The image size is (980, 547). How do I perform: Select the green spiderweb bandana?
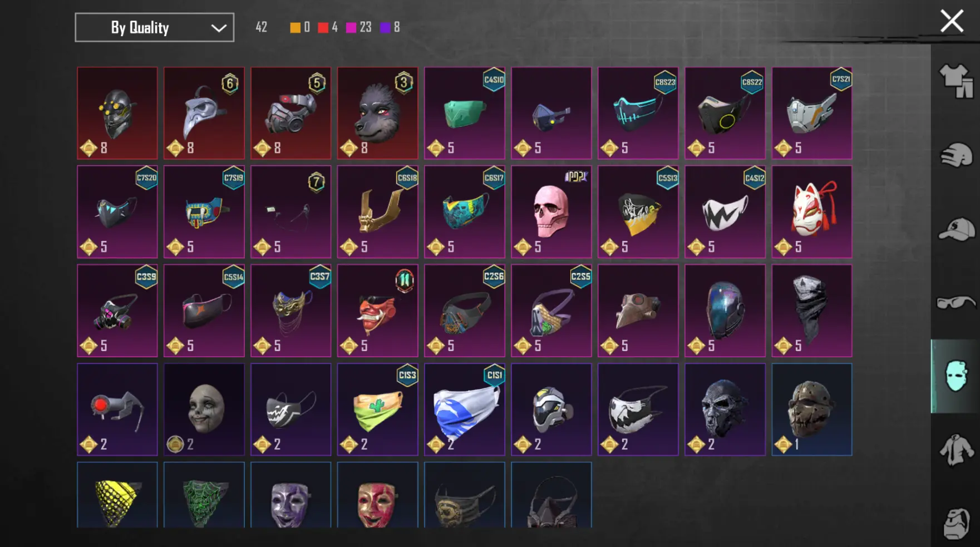coord(204,495)
